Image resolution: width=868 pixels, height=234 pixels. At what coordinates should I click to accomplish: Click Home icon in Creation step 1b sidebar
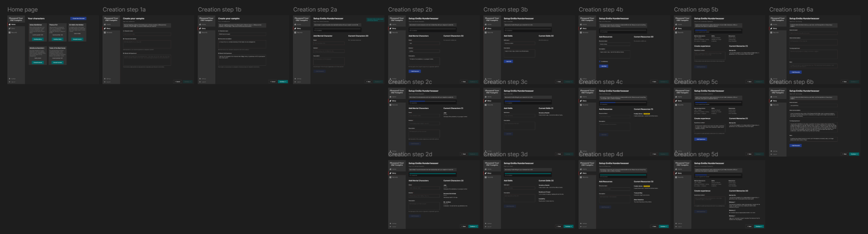[200, 24]
